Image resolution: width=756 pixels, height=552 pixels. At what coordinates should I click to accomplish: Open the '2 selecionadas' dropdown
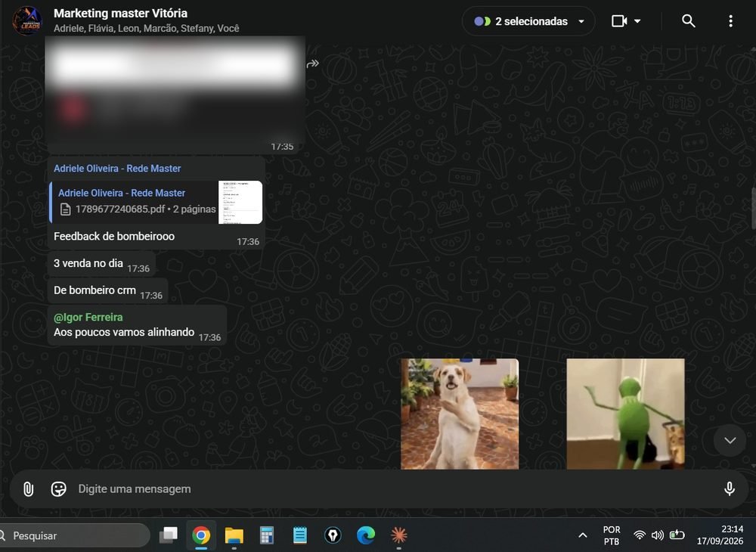pyautogui.click(x=528, y=21)
